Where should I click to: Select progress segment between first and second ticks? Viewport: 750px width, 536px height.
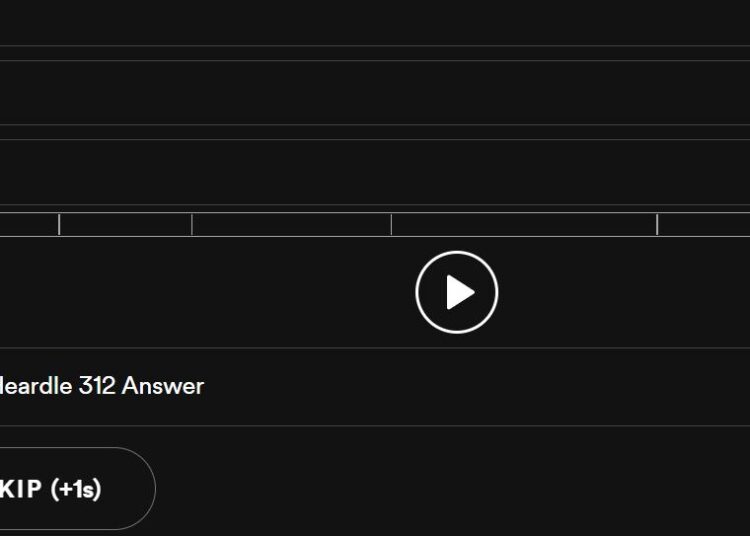pos(125,224)
